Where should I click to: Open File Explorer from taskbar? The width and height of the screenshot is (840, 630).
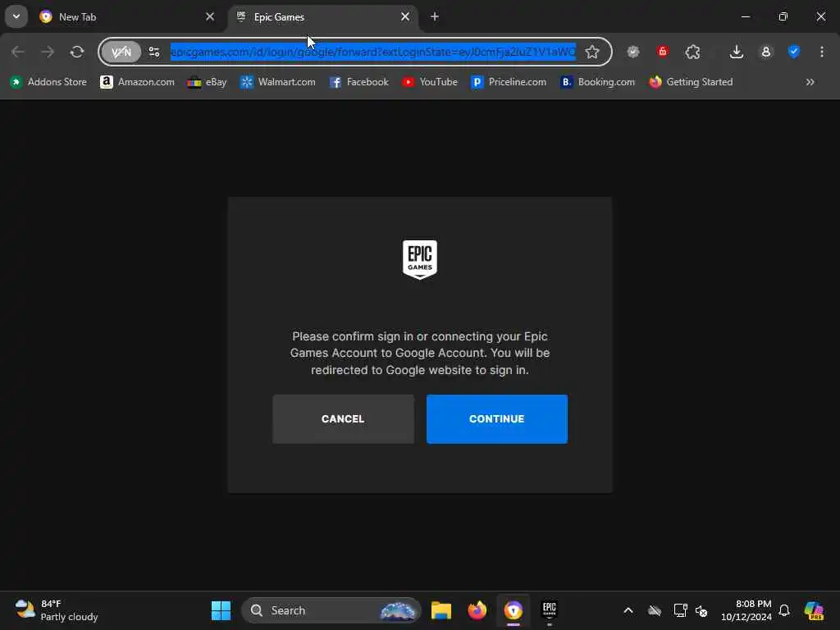point(441,610)
